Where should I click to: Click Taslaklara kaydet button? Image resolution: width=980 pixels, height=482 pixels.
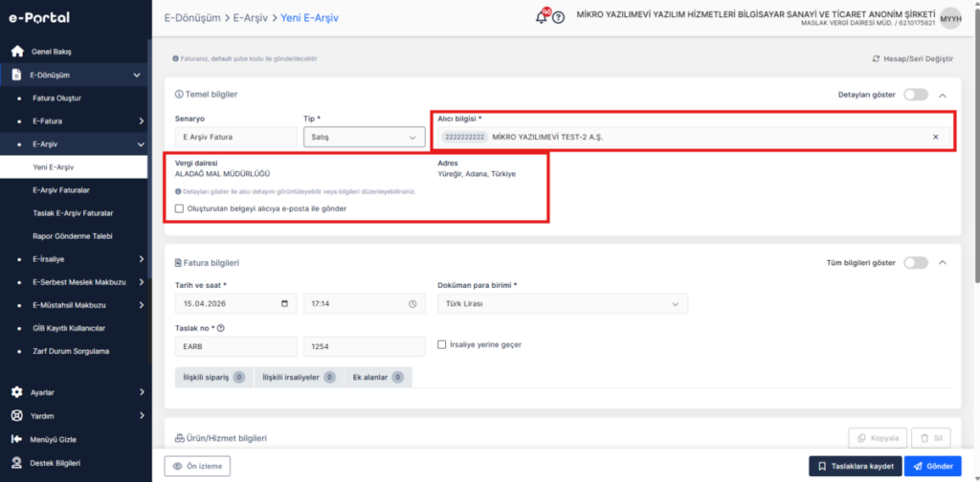coord(856,467)
